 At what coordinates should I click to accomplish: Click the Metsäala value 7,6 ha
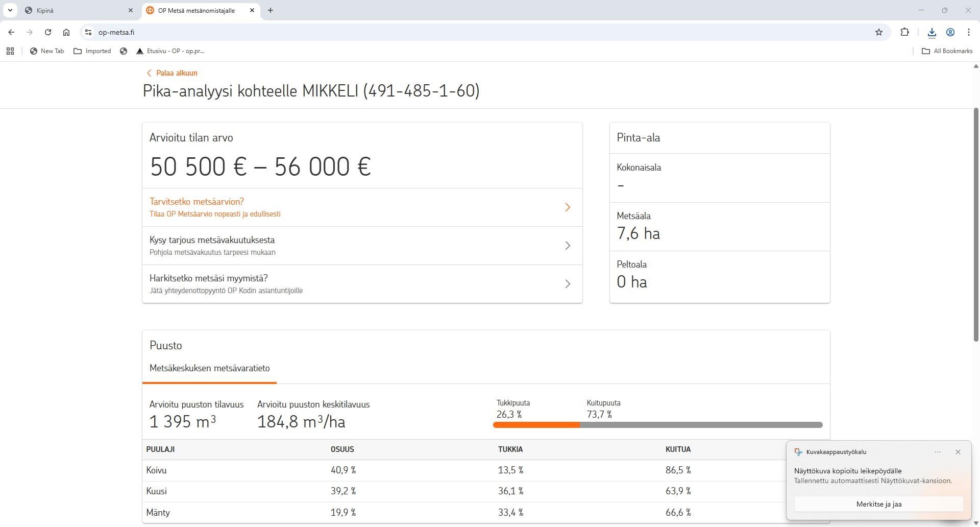638,233
